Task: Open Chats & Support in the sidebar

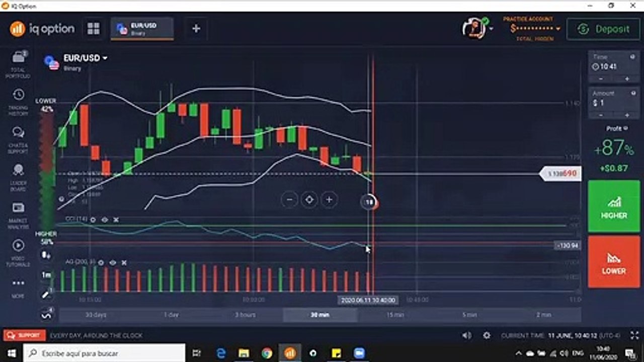Action: (x=18, y=141)
